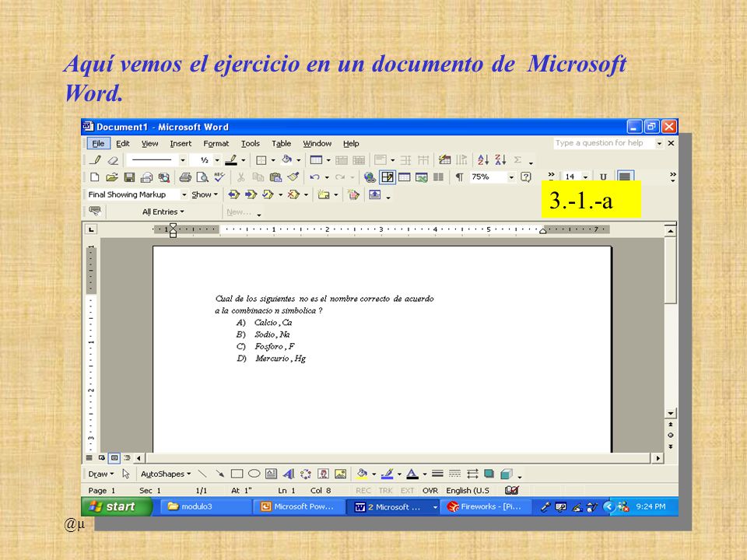Open the Draw dropdown menu
Image resolution: width=747 pixels, height=560 pixels.
pyautogui.click(x=101, y=474)
